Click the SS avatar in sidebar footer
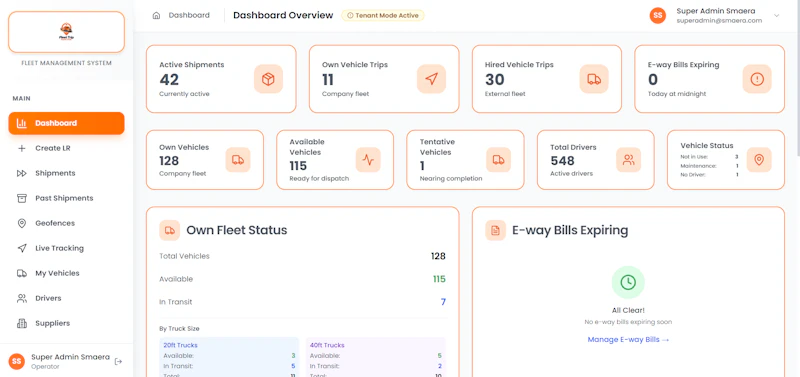 click(17, 361)
